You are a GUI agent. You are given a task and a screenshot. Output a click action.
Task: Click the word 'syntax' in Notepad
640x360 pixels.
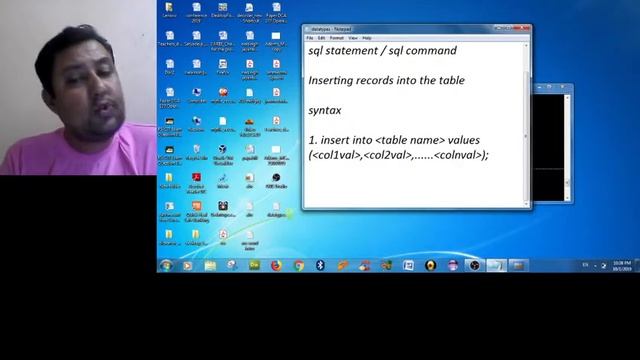324,110
